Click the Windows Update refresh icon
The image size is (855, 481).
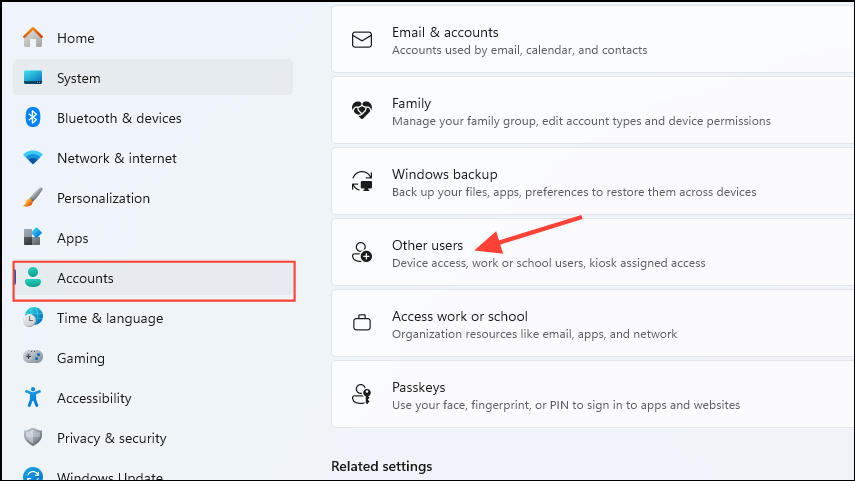(33, 474)
